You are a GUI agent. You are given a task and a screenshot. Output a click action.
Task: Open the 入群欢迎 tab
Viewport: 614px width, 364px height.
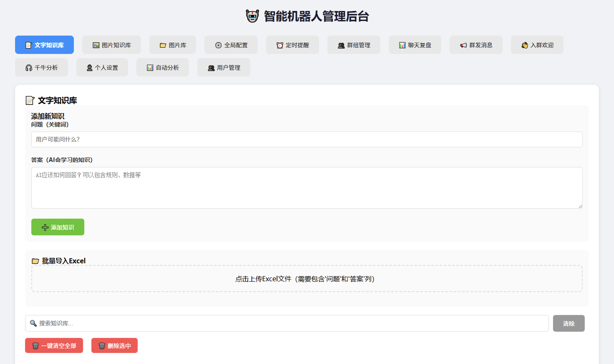point(537,45)
